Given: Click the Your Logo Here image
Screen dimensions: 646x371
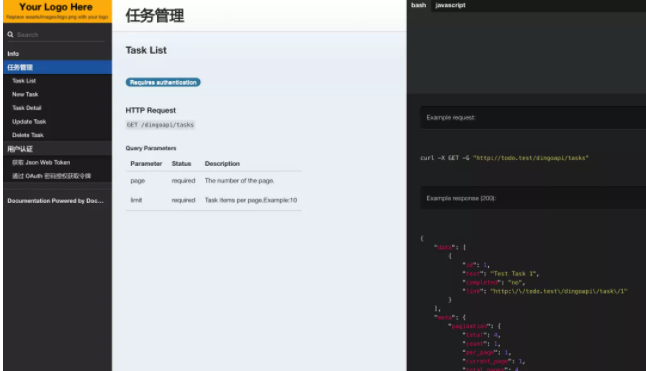Looking at the screenshot, I should coord(57,11).
